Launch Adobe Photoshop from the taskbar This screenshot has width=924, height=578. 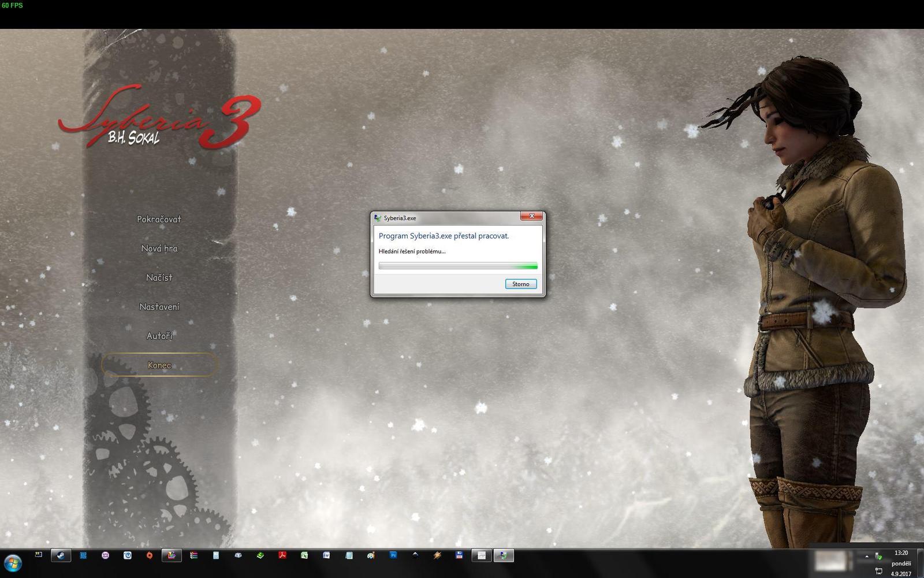pos(393,555)
